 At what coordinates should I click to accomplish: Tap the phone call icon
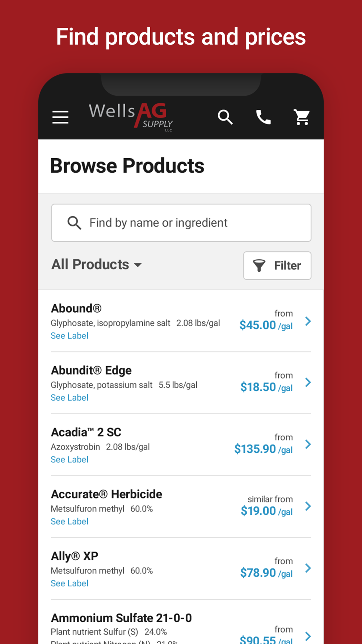tap(264, 117)
